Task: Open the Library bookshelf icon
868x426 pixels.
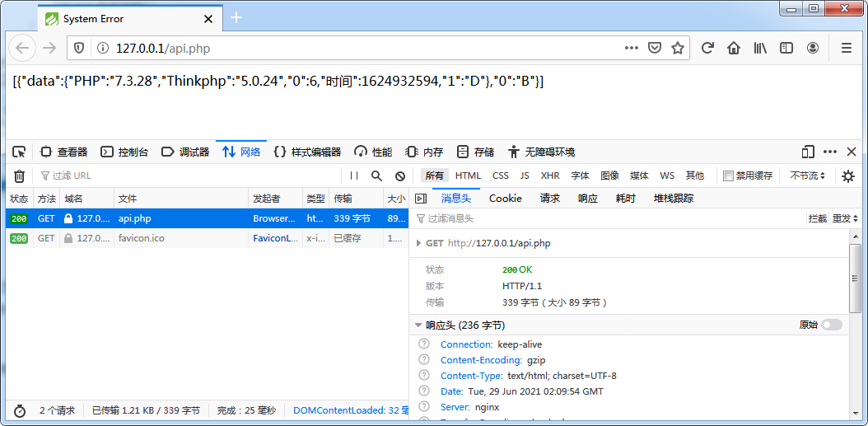Action: (x=760, y=48)
